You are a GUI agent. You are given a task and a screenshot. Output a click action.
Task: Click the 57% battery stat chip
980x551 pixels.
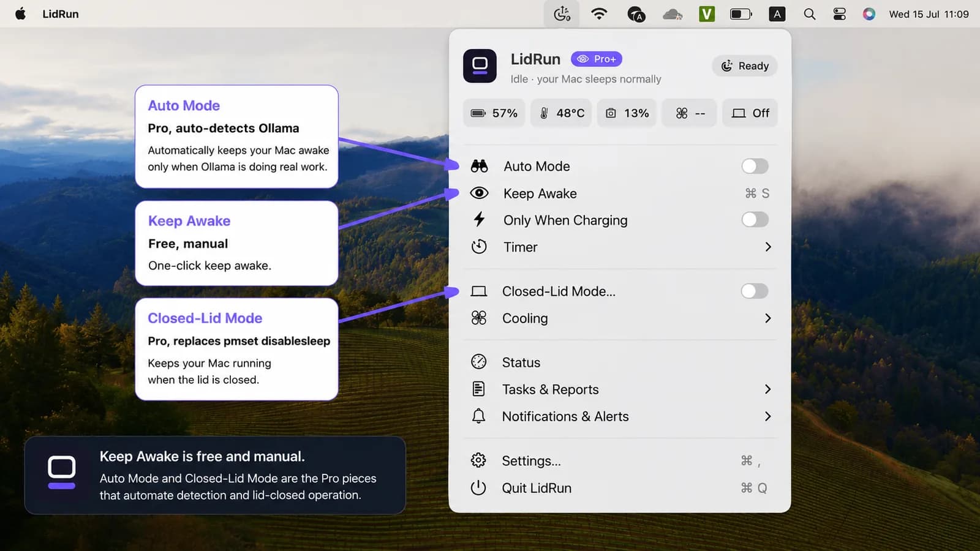pyautogui.click(x=494, y=113)
